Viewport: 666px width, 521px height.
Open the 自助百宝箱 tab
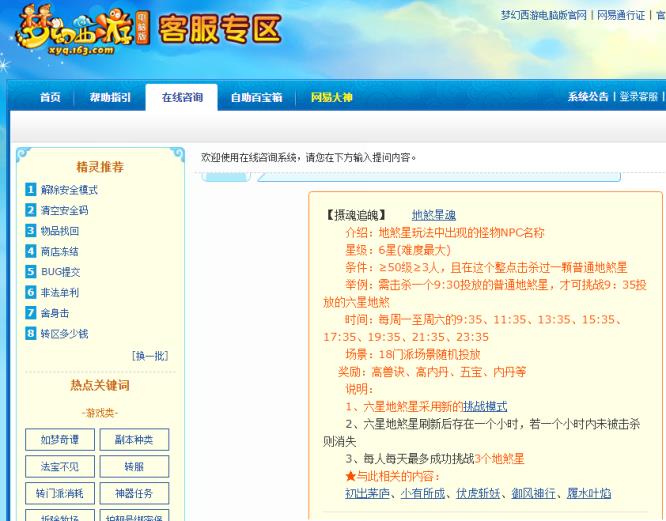pos(256,97)
